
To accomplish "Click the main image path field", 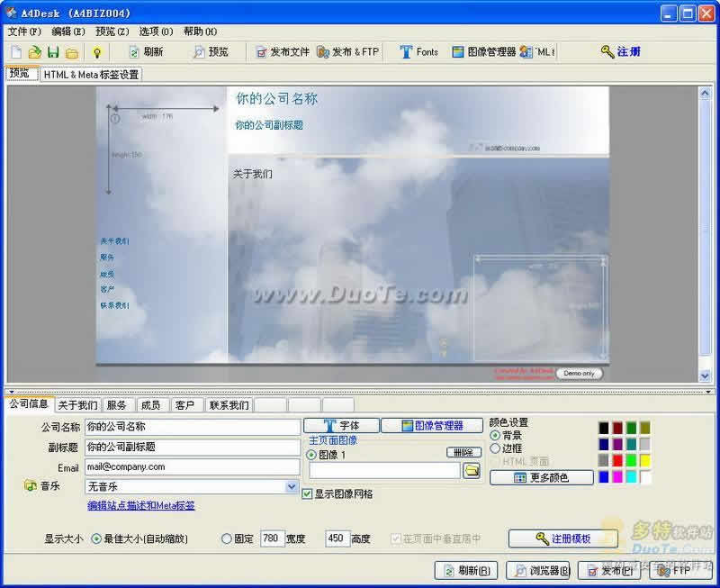I will point(385,470).
